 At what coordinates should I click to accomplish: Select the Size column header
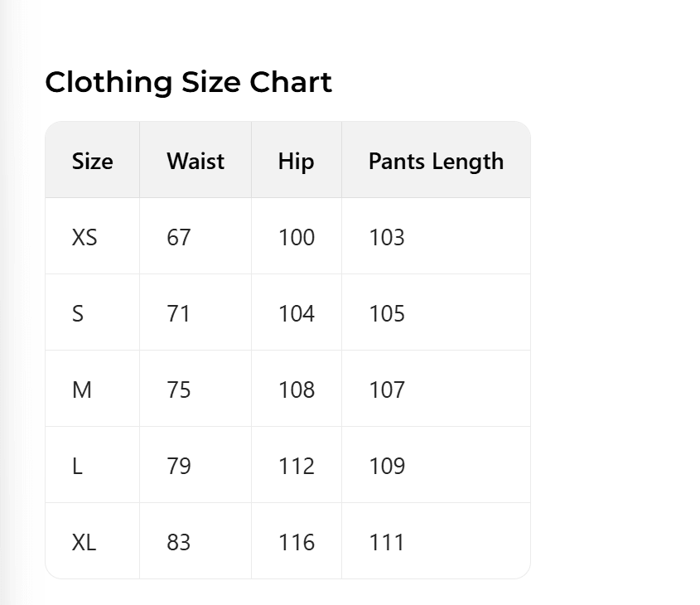click(92, 161)
